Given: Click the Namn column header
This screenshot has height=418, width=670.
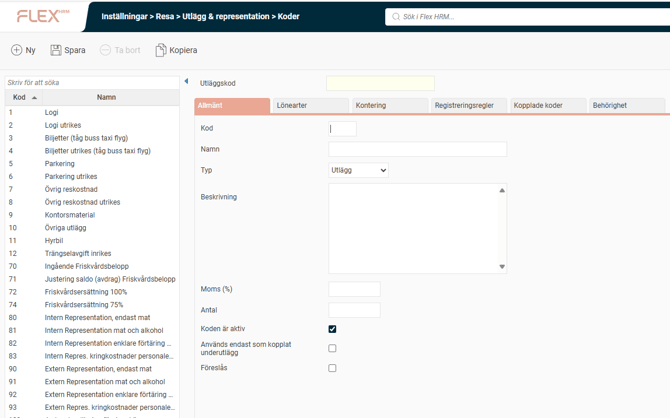Looking at the screenshot, I should coord(106,98).
